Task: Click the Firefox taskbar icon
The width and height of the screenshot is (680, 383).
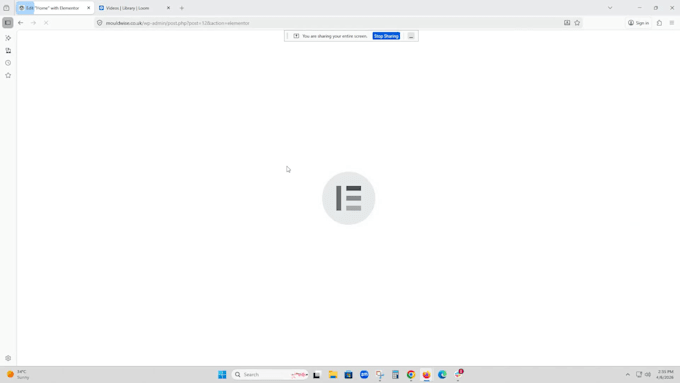Action: click(x=427, y=375)
